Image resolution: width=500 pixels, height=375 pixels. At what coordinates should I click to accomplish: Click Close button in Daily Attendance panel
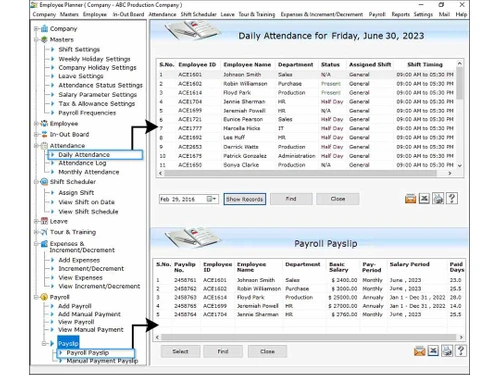pyautogui.click(x=338, y=199)
